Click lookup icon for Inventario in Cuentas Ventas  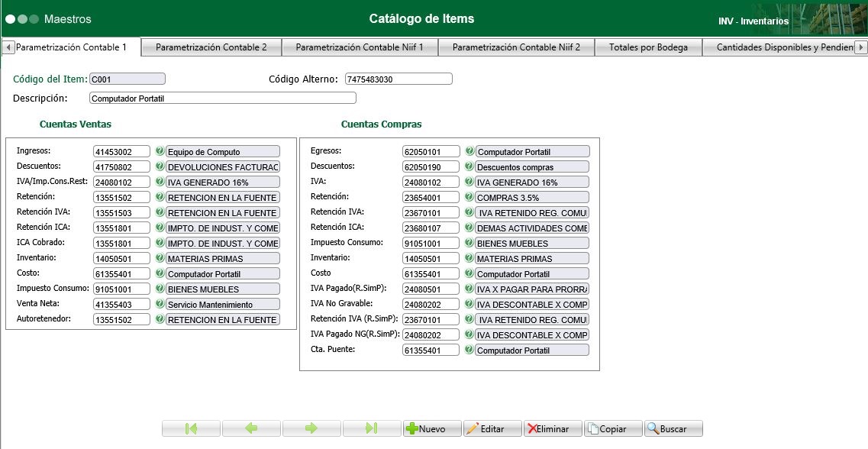point(158,258)
